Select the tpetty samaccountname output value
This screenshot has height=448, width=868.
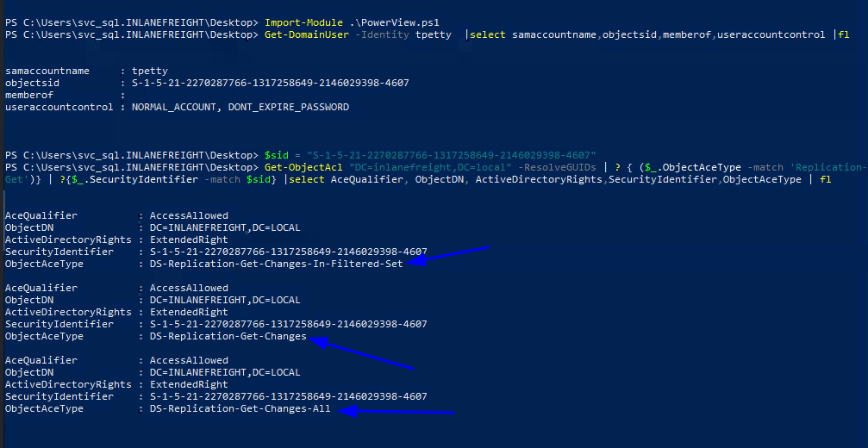(150, 70)
